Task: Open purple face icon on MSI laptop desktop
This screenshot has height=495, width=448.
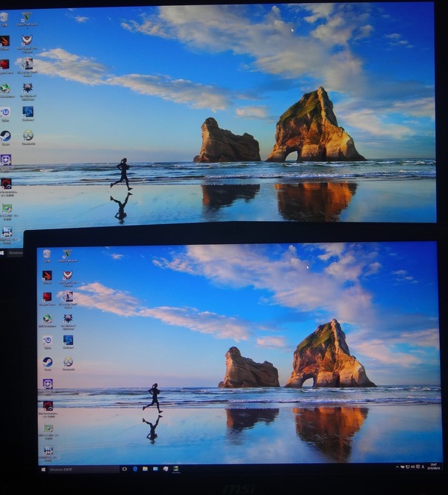Action: (48, 385)
